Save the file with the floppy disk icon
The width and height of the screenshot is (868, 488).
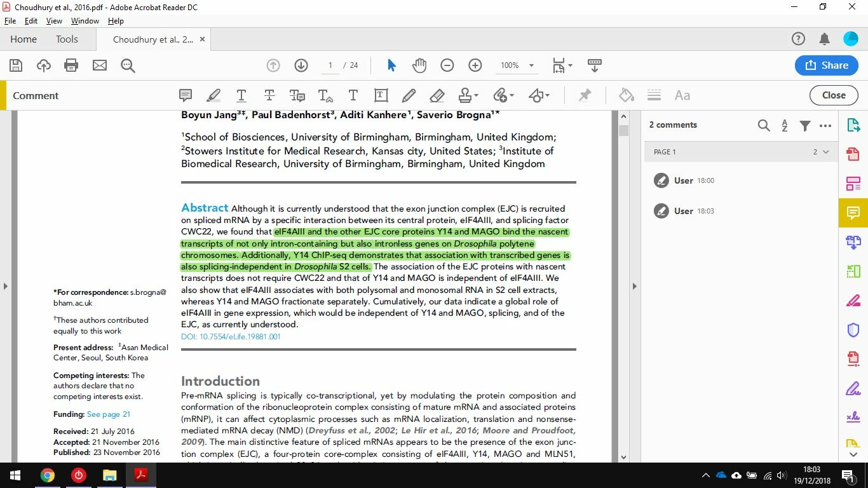[16, 65]
